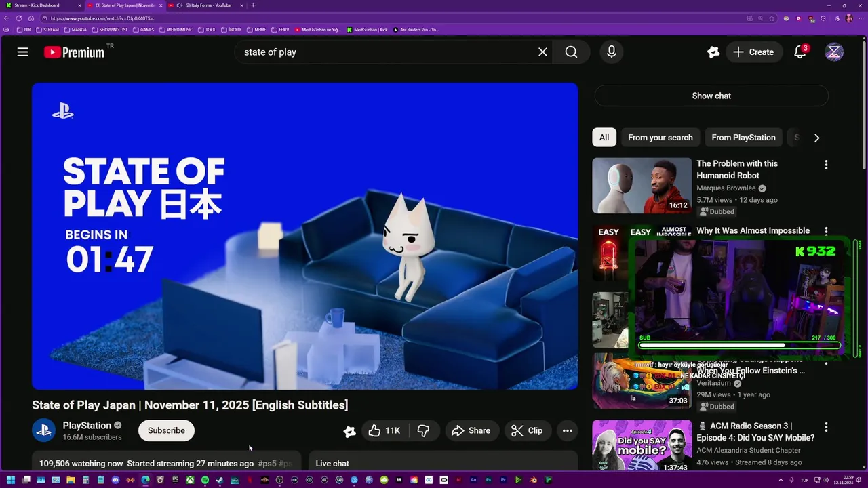
Task: Open Discord from the taskbar
Action: (x=115, y=480)
